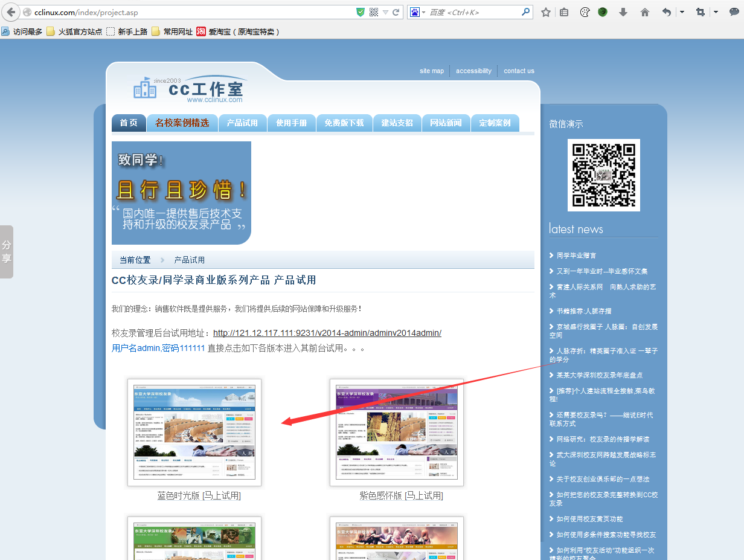Select the 定制案例 navigation tab

[495, 123]
